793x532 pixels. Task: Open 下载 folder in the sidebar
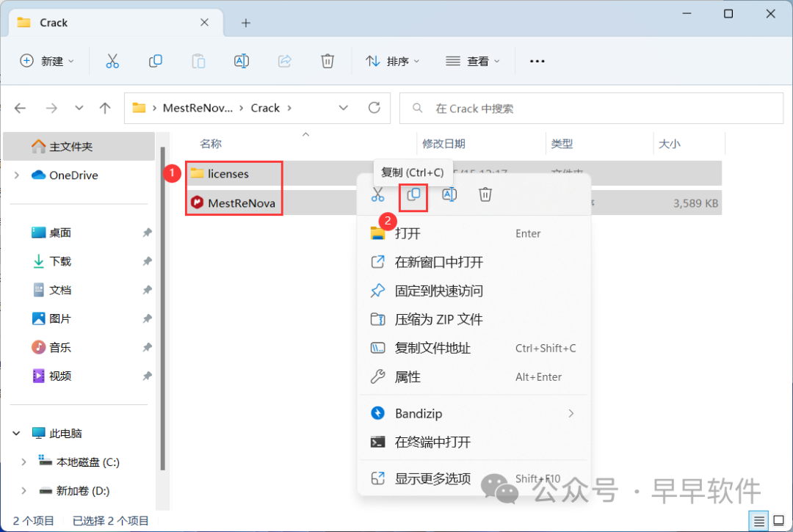click(60, 261)
